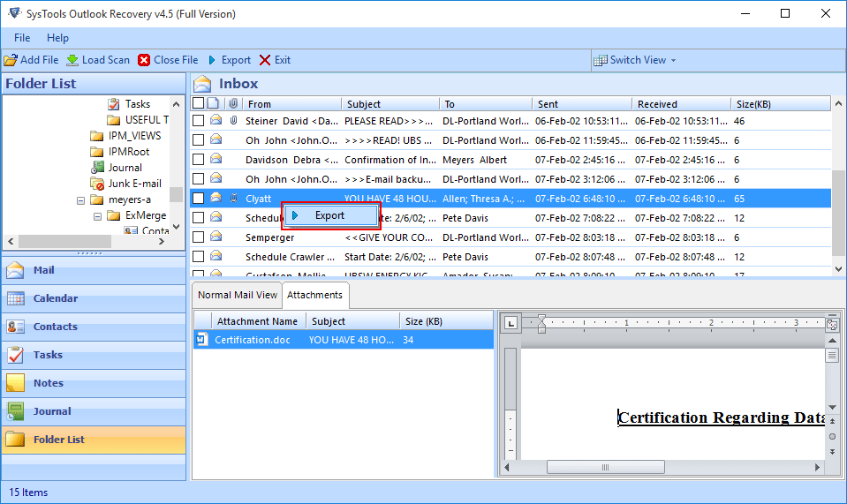Click the tab stop selector in ruler corner
The width and height of the screenshot is (847, 504).
click(510, 323)
